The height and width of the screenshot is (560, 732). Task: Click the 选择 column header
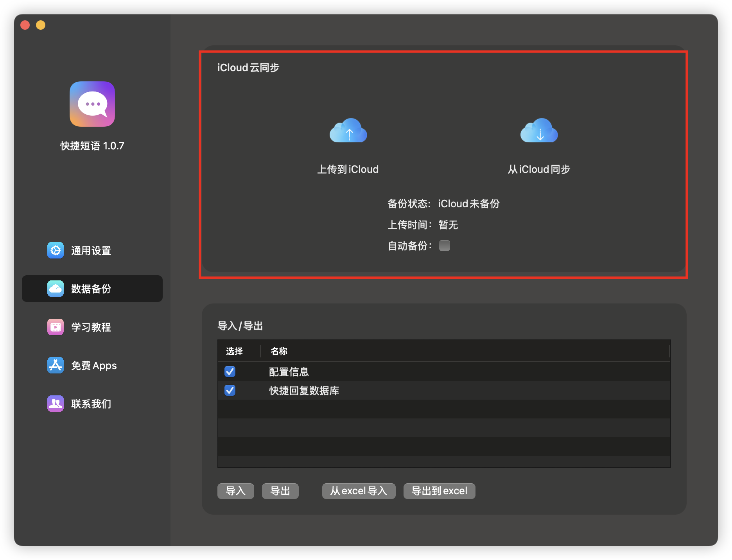click(x=235, y=351)
